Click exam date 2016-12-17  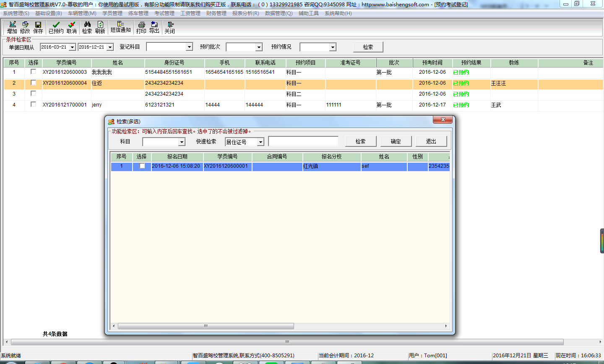click(432, 105)
